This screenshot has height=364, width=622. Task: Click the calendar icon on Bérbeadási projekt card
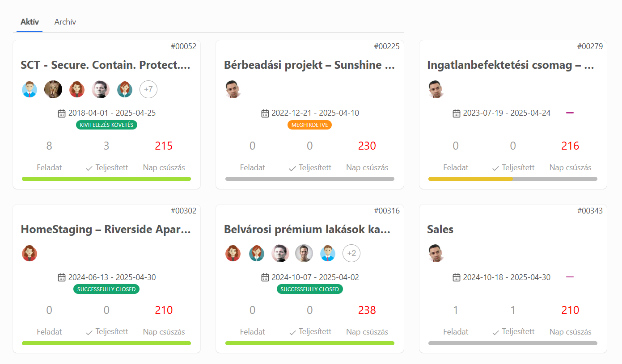(x=265, y=113)
